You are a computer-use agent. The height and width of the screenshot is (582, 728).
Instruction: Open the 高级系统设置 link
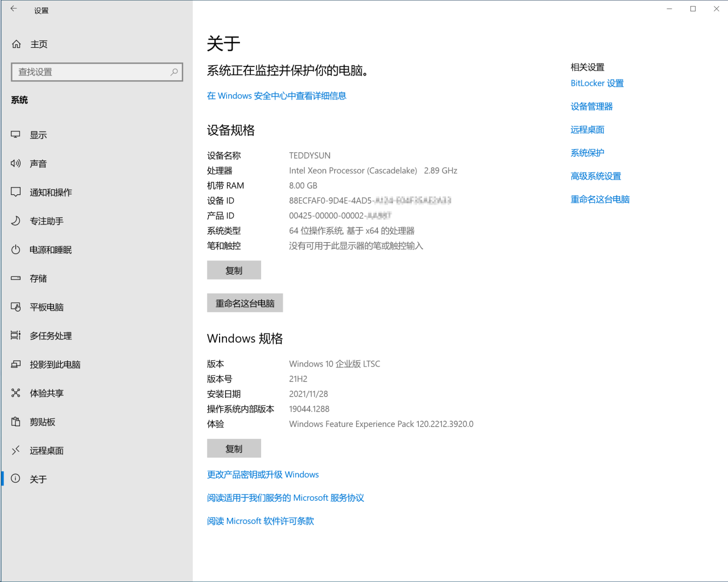pyautogui.click(x=595, y=177)
